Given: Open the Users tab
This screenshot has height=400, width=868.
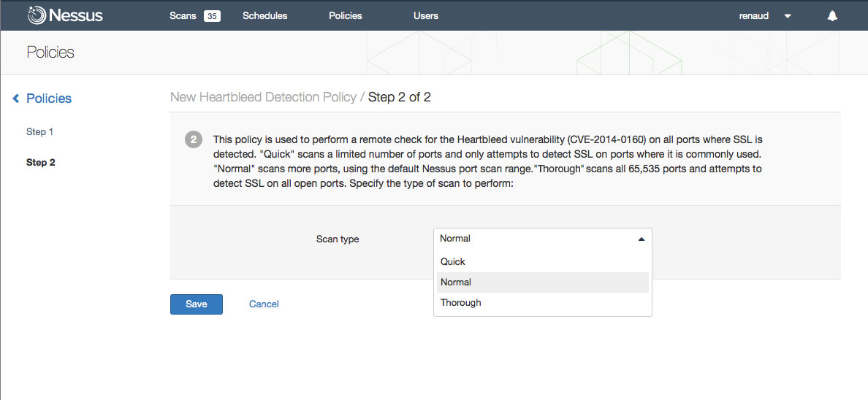Looking at the screenshot, I should coord(426,16).
